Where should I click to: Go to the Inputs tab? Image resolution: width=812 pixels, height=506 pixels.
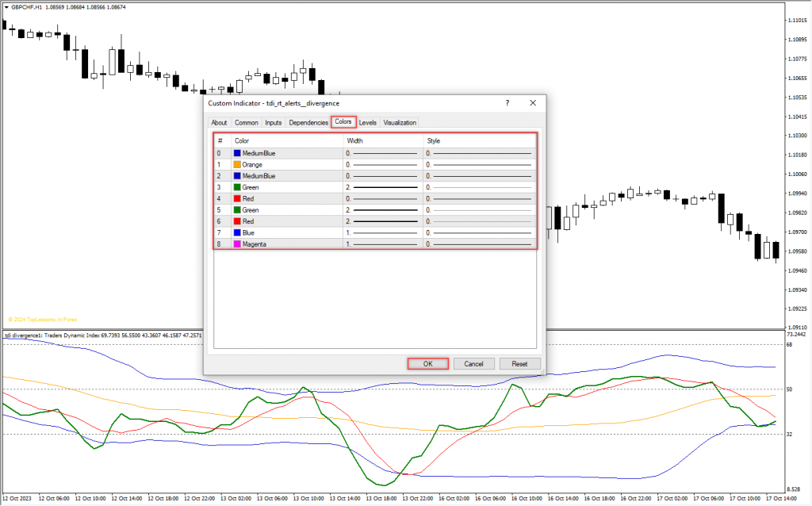click(x=273, y=123)
